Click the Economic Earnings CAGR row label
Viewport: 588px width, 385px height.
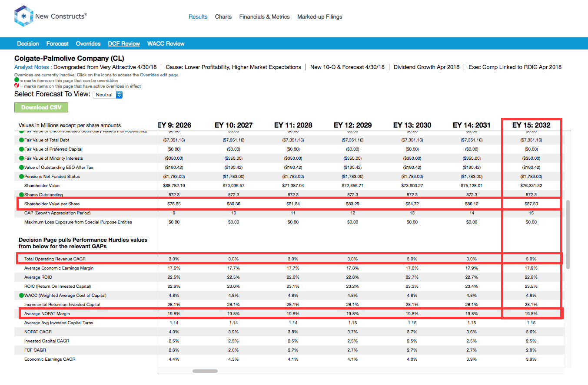coord(50,359)
